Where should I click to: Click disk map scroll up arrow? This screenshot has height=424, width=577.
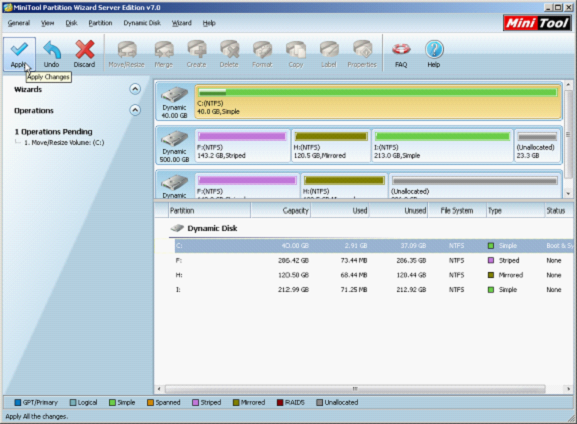click(569, 85)
